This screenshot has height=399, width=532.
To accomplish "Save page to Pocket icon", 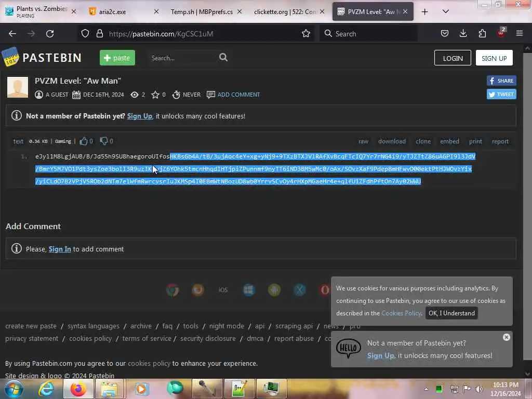I will (x=445, y=33).
